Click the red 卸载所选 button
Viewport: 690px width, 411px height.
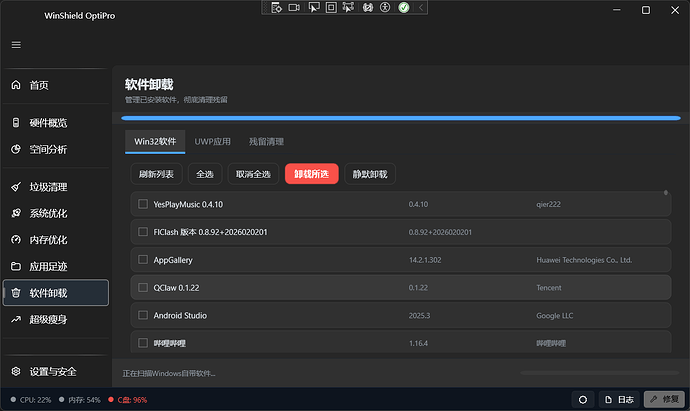[312, 174]
